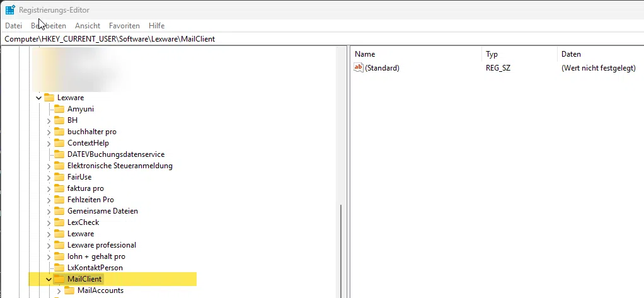The width and height of the screenshot is (644, 298).
Task: Click the MailClient folder icon
Action: [x=60, y=279]
